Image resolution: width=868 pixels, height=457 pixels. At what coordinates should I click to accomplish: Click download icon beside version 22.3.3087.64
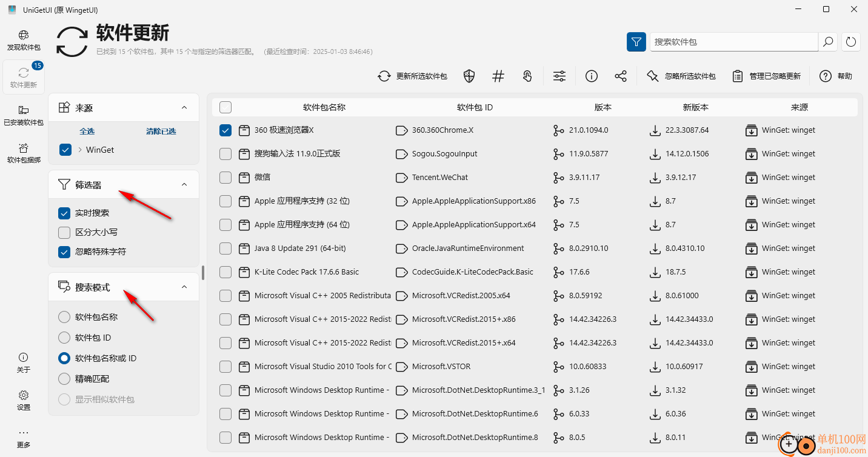coord(655,130)
